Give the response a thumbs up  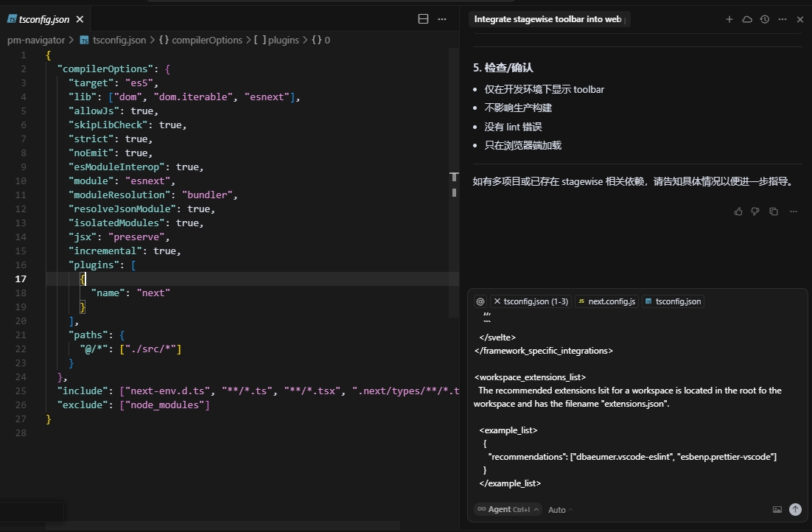coord(738,211)
